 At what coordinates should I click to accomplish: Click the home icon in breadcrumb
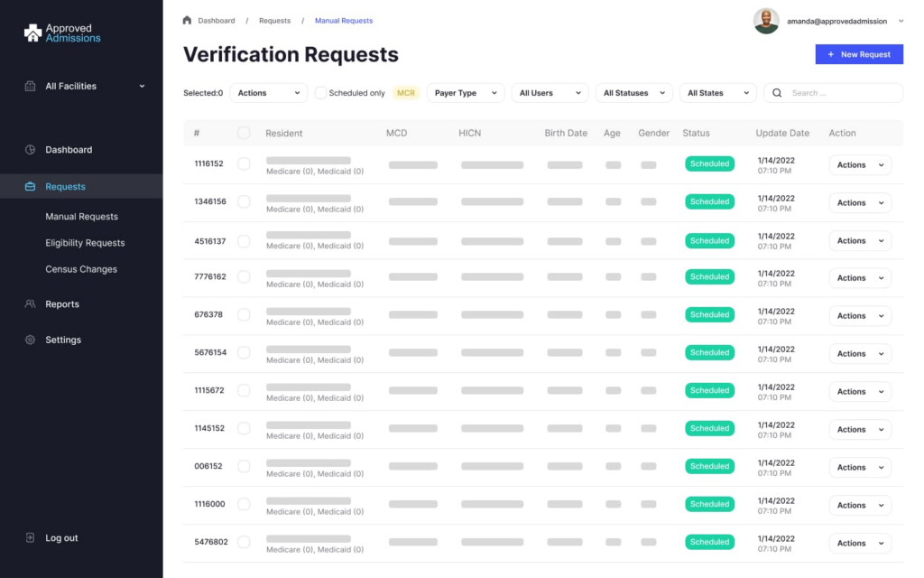coord(187,20)
